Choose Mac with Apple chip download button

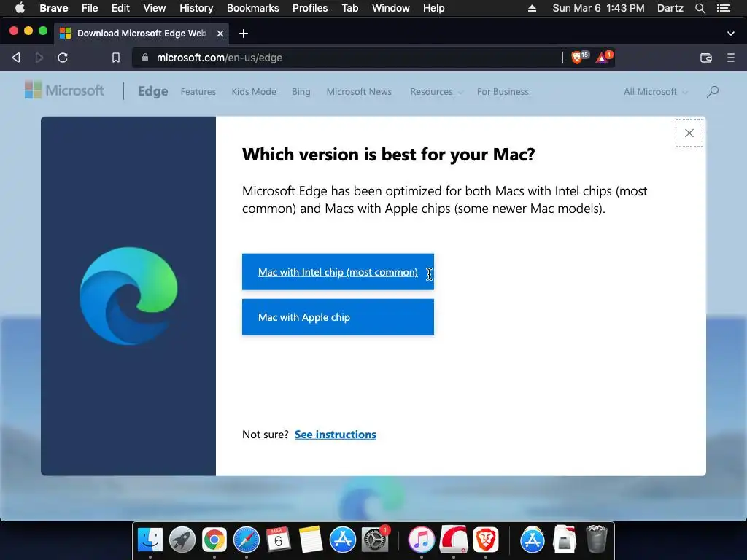338,317
